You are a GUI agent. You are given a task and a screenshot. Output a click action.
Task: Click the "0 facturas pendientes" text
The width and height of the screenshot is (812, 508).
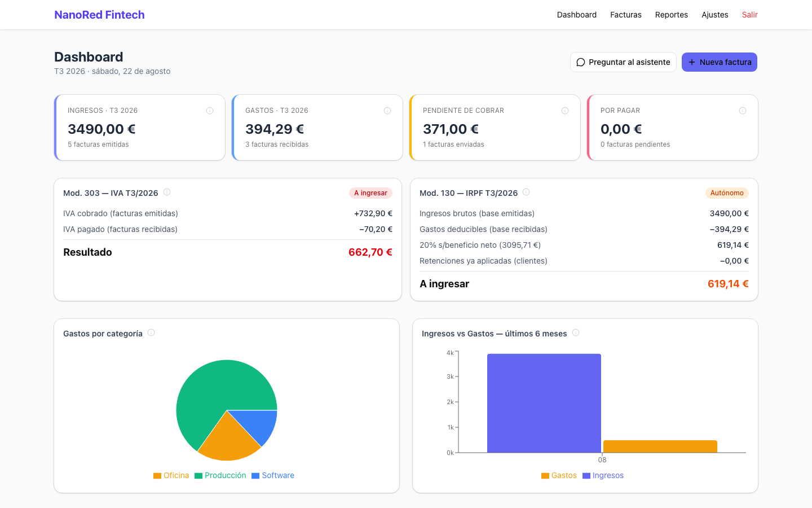click(x=636, y=144)
